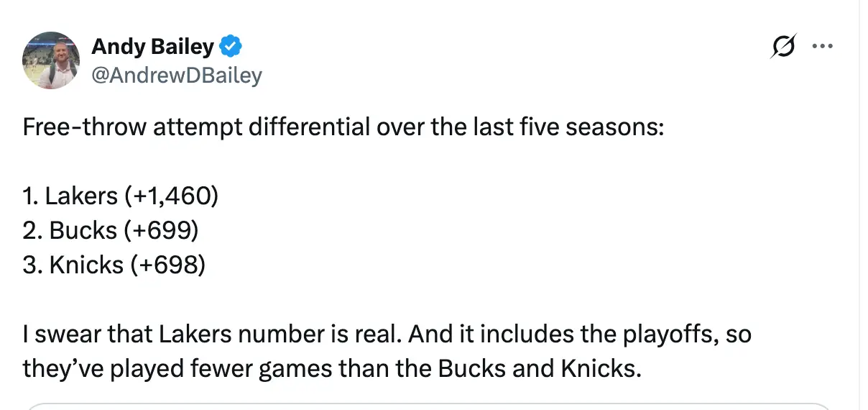Image resolution: width=868 pixels, height=410 pixels.
Task: Click the blue verified checkmark badge
Action: tap(230, 47)
